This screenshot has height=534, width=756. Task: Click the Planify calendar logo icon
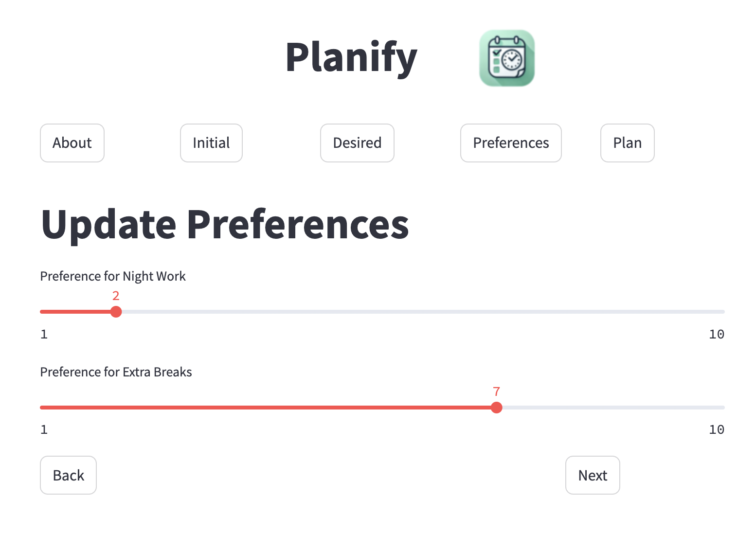point(507,58)
